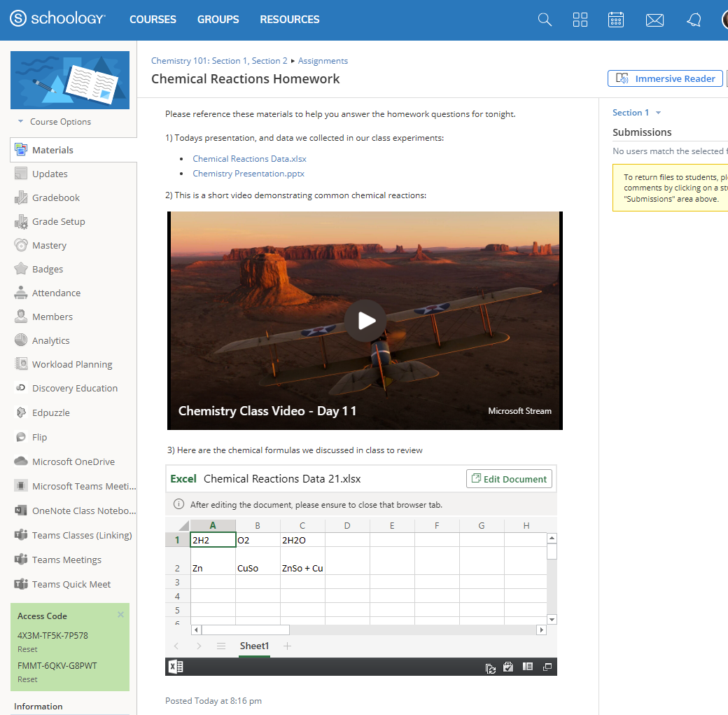Click the spreadsheet scroll down arrow

(552, 619)
